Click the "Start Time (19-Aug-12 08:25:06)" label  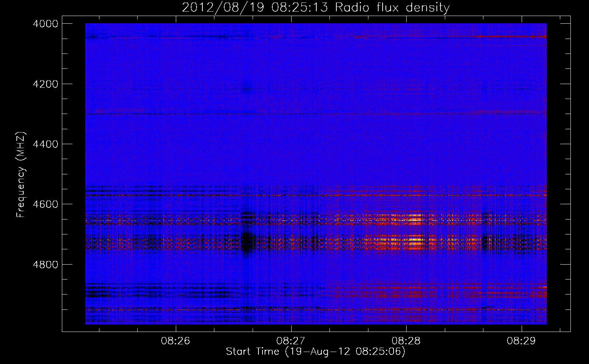(316, 352)
